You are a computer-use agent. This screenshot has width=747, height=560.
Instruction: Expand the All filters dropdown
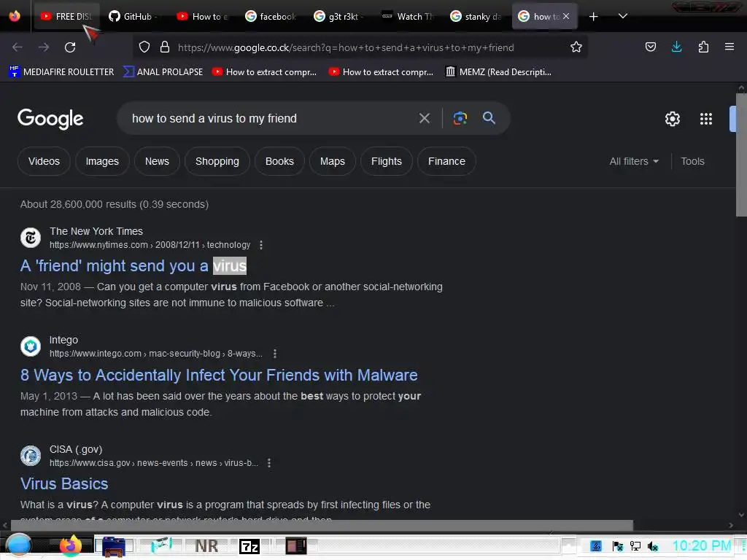coord(634,161)
